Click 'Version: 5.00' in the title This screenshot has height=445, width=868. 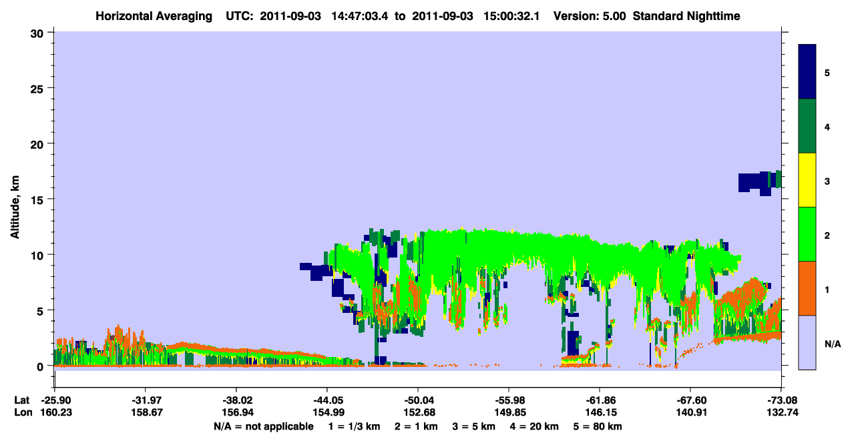point(590,15)
